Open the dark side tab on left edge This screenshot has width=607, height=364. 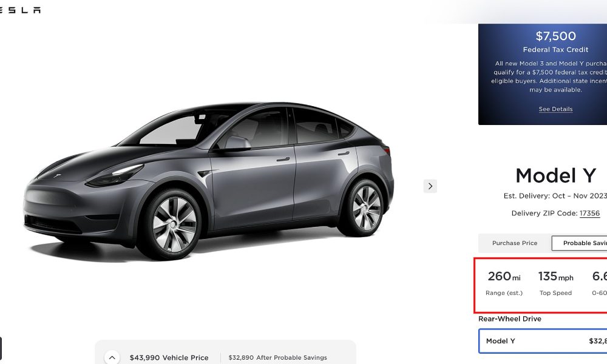pyautogui.click(x=1, y=348)
